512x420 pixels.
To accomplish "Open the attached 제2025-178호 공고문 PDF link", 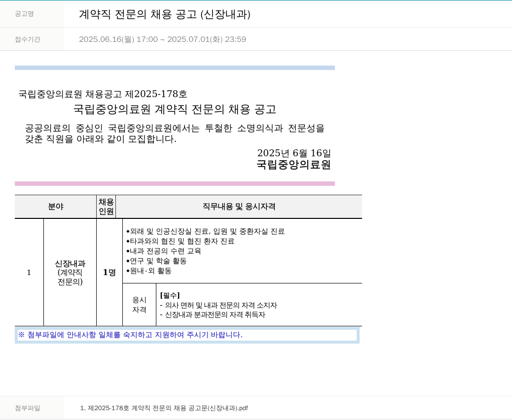I will [164, 408].
